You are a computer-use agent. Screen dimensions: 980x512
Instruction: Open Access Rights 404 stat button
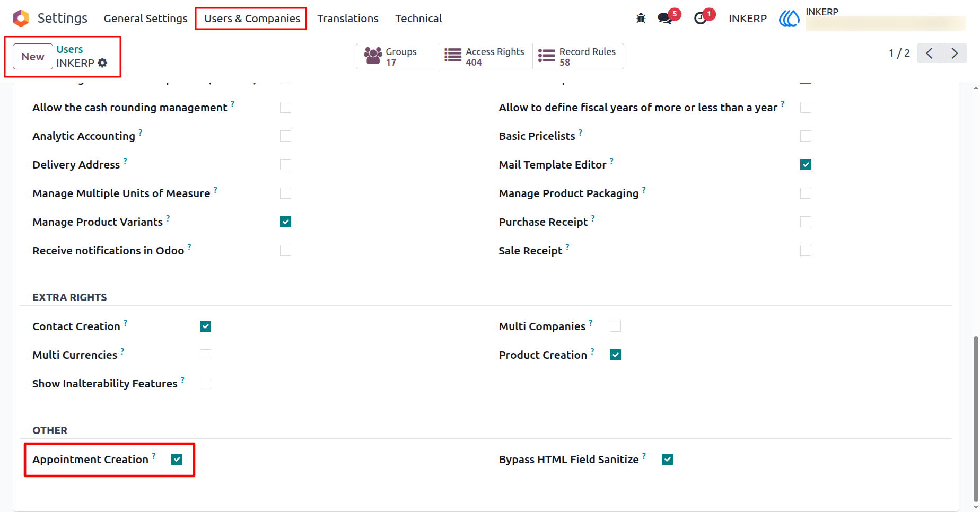tap(485, 56)
